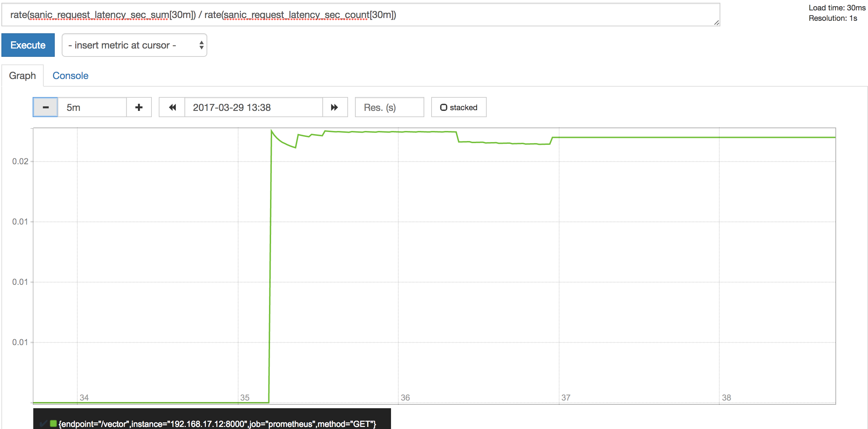The width and height of the screenshot is (868, 429).
Task: Click the Res. (s) resolution field
Action: click(x=390, y=107)
